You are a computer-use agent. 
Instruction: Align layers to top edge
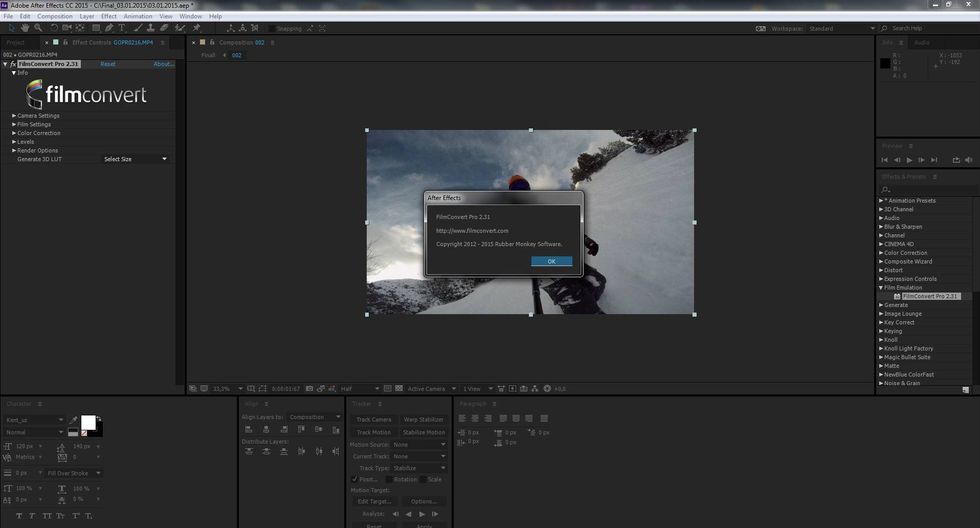pyautogui.click(x=301, y=430)
